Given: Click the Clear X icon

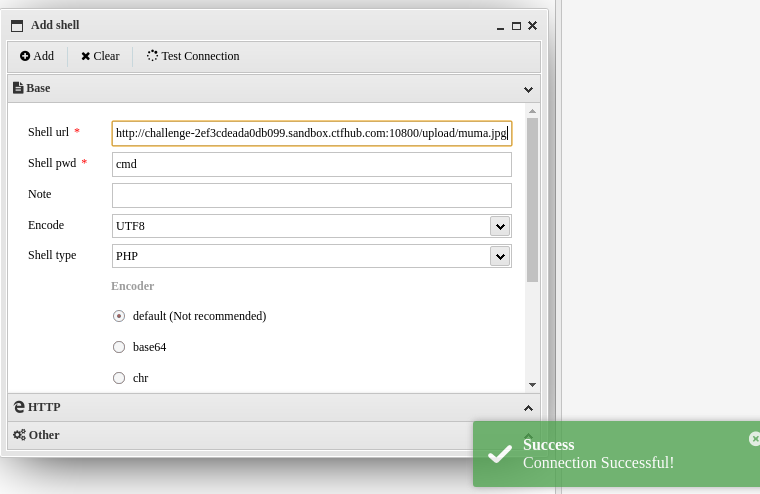Looking at the screenshot, I should pyautogui.click(x=86, y=57).
